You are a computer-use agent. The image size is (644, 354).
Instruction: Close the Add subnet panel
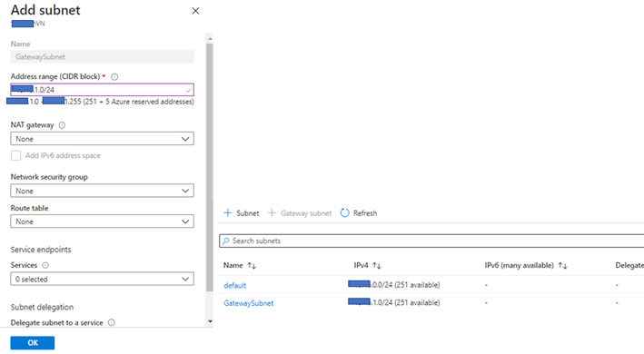195,11
